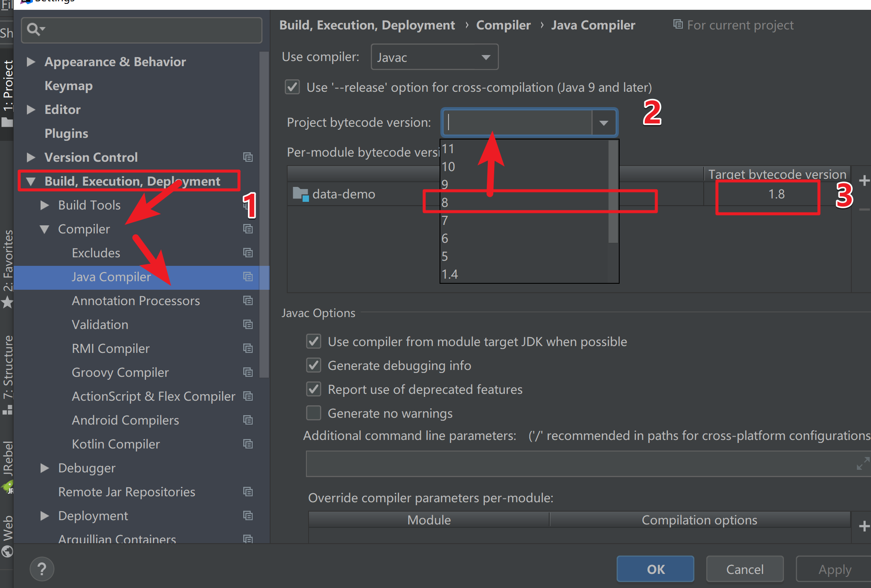Toggle the '--release' cross-compilation checkbox
The height and width of the screenshot is (588, 871).
coord(292,87)
